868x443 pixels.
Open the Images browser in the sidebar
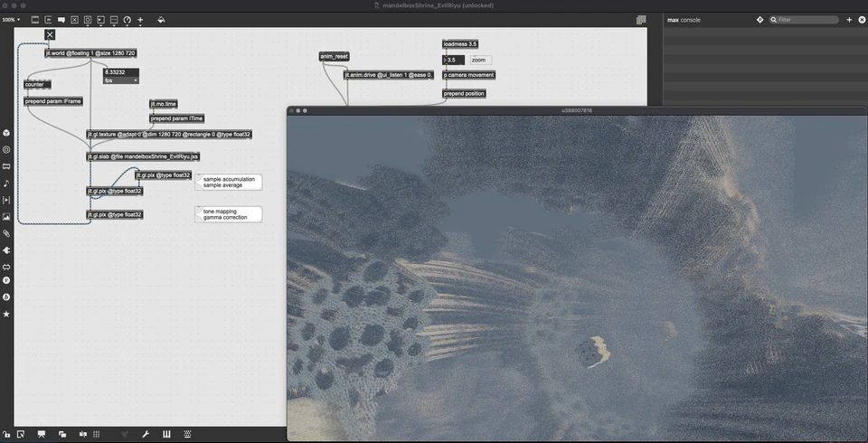(6, 217)
